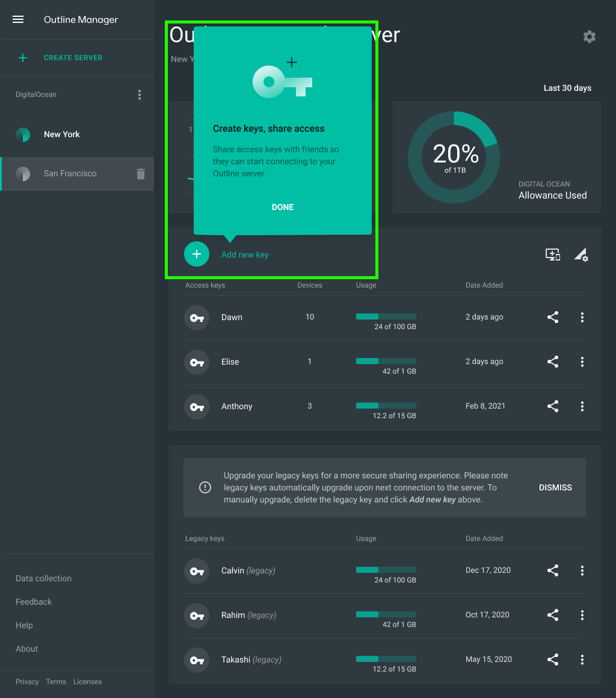Select the San Francisco server
Viewport: 616px width, 698px height.
(x=70, y=174)
